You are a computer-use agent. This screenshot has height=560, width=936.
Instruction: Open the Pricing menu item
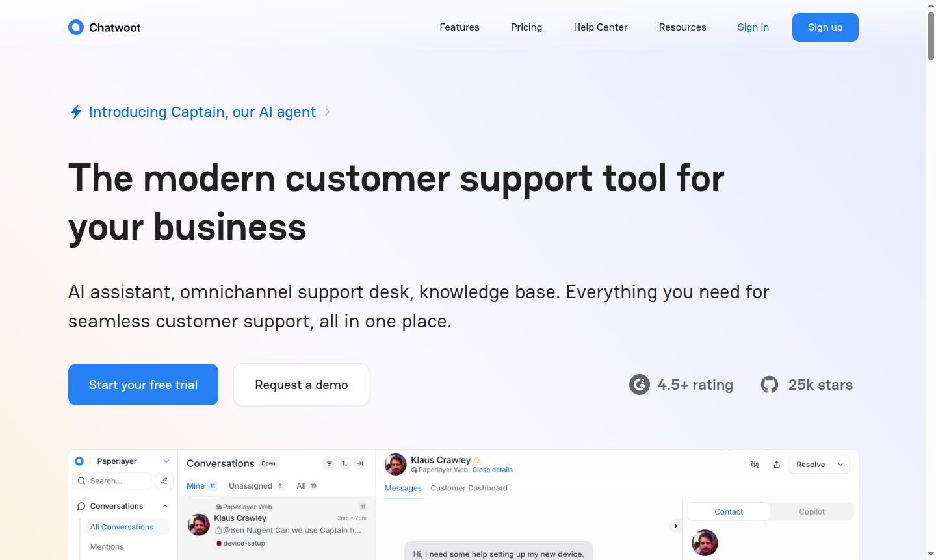point(526,27)
